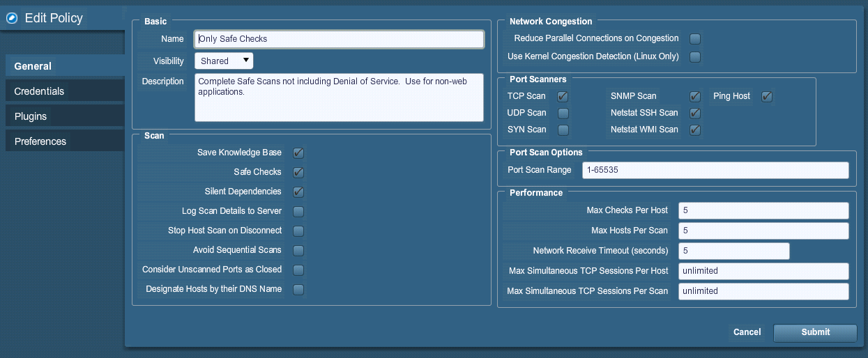This screenshot has width=868, height=358.
Task: Enable SYN Scan port scanner
Action: click(x=563, y=130)
